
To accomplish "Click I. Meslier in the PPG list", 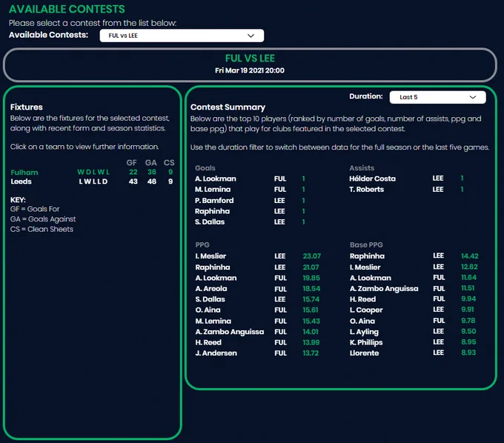I will point(210,256).
